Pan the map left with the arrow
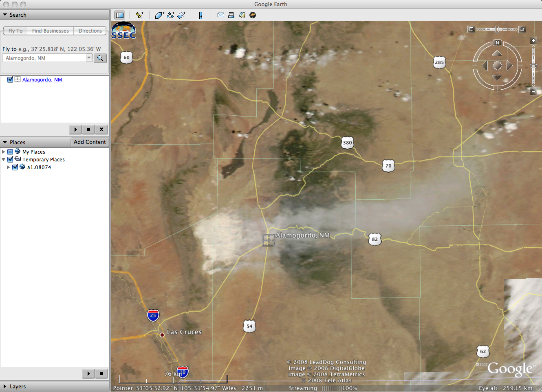 485,66
